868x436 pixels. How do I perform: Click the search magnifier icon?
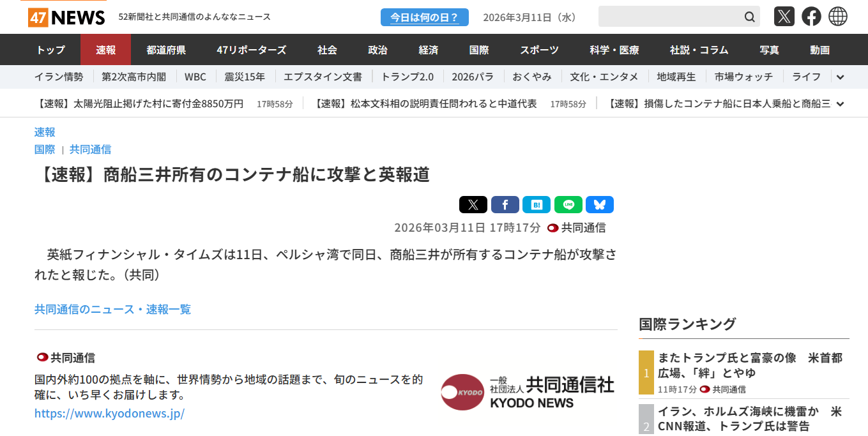[750, 17]
